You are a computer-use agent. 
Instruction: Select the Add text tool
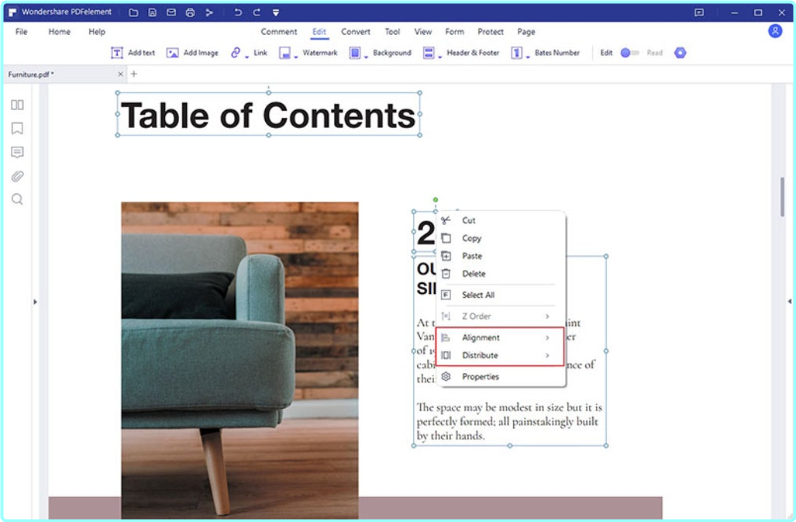tap(133, 53)
